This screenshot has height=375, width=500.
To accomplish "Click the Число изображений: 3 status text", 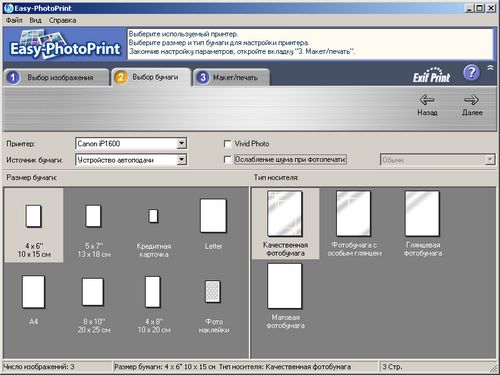I will [x=39, y=367].
